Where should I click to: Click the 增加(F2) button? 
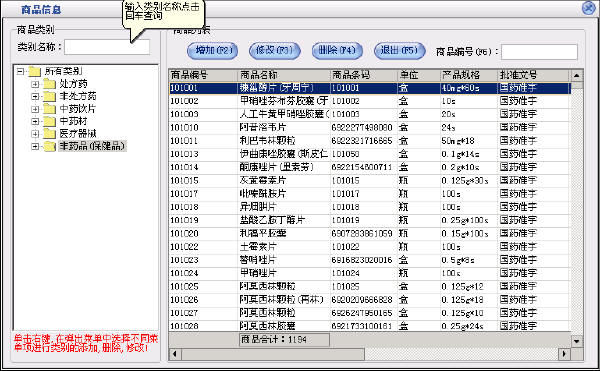(x=212, y=50)
